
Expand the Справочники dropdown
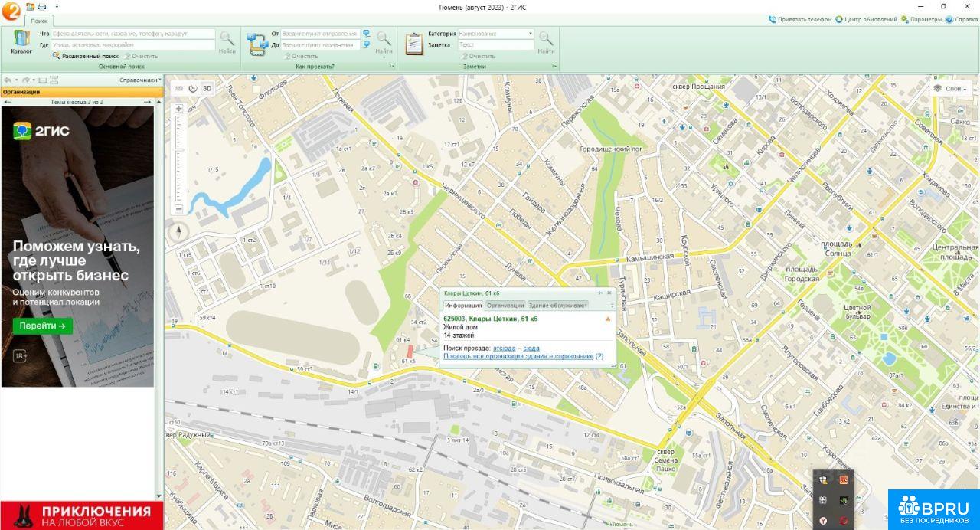click(x=140, y=80)
